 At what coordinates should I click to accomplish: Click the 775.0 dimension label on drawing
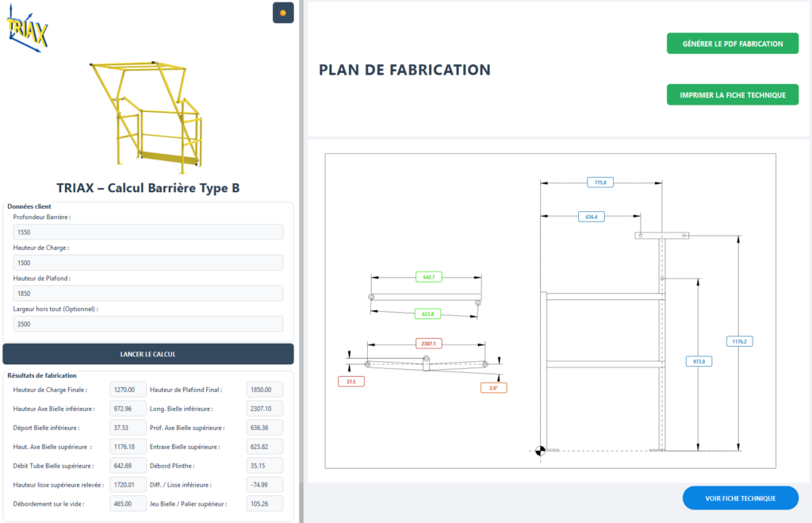coord(600,183)
